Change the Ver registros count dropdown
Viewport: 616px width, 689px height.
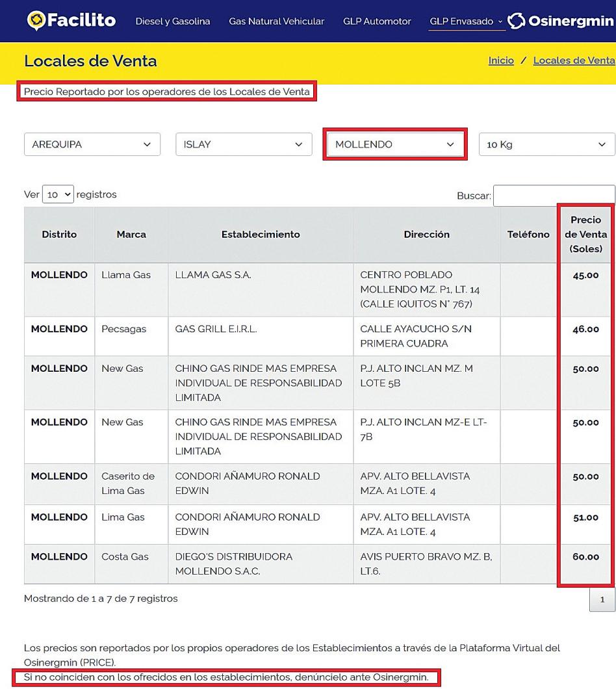point(58,194)
